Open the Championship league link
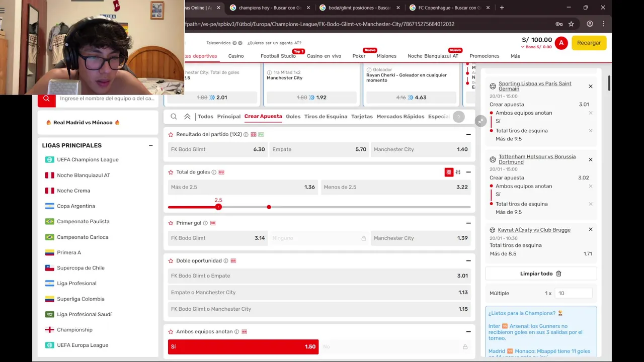 coord(74,330)
